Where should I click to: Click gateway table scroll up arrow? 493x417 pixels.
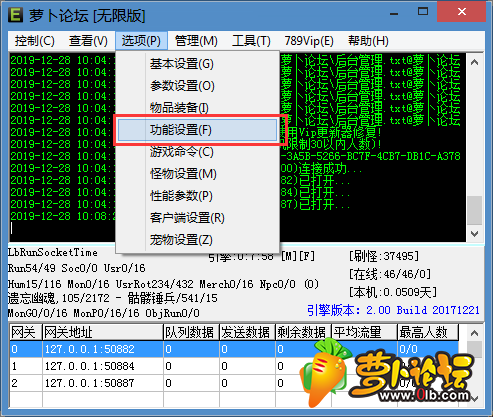(475, 333)
